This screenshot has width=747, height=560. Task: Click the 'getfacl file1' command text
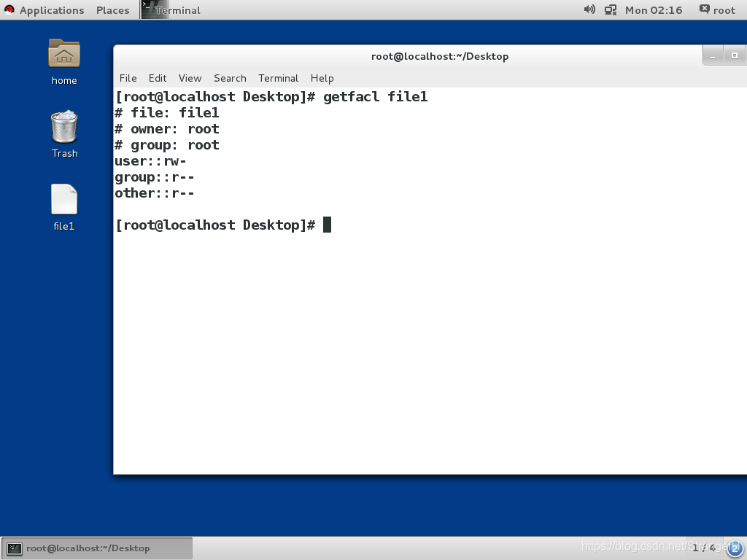(376, 97)
